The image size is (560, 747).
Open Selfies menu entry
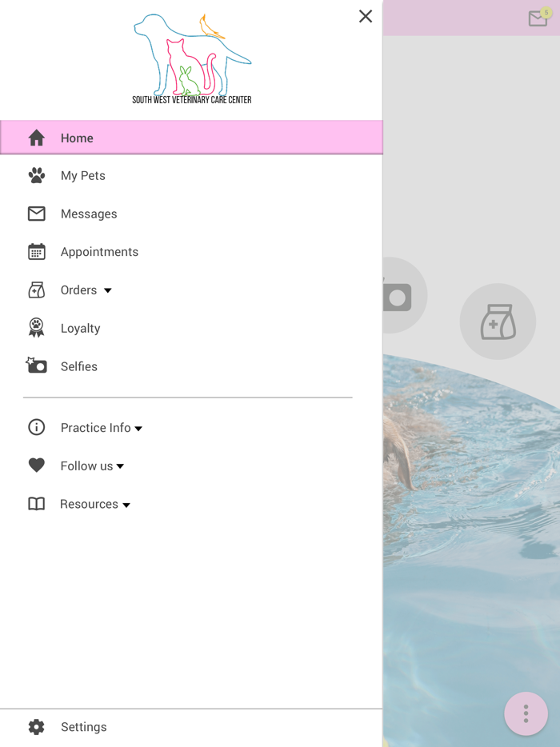pyautogui.click(x=78, y=366)
